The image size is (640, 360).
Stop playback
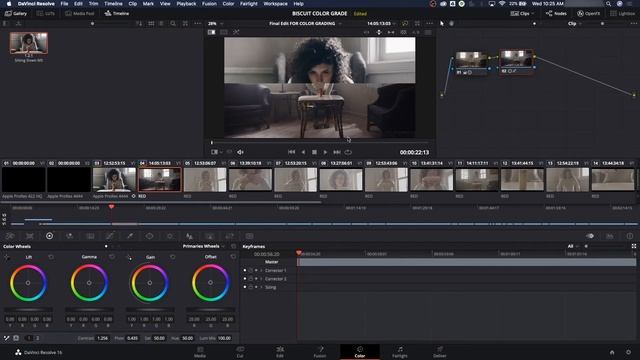(x=314, y=152)
